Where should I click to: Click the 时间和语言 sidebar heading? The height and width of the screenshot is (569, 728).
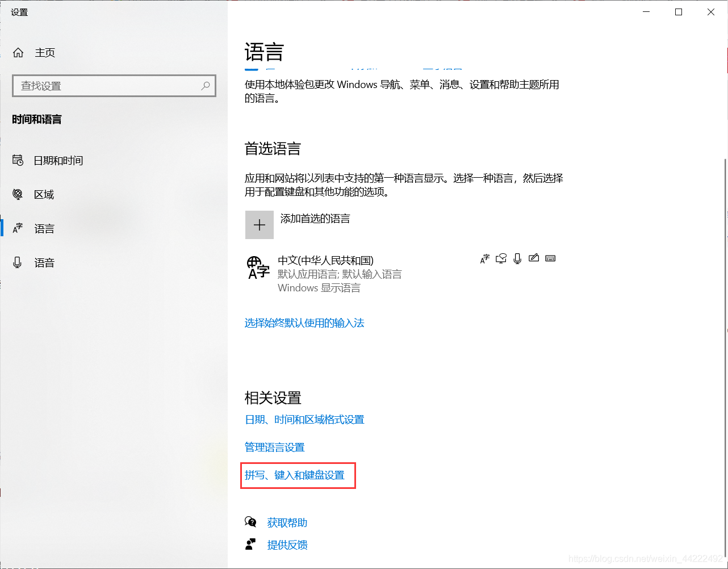pyautogui.click(x=37, y=119)
